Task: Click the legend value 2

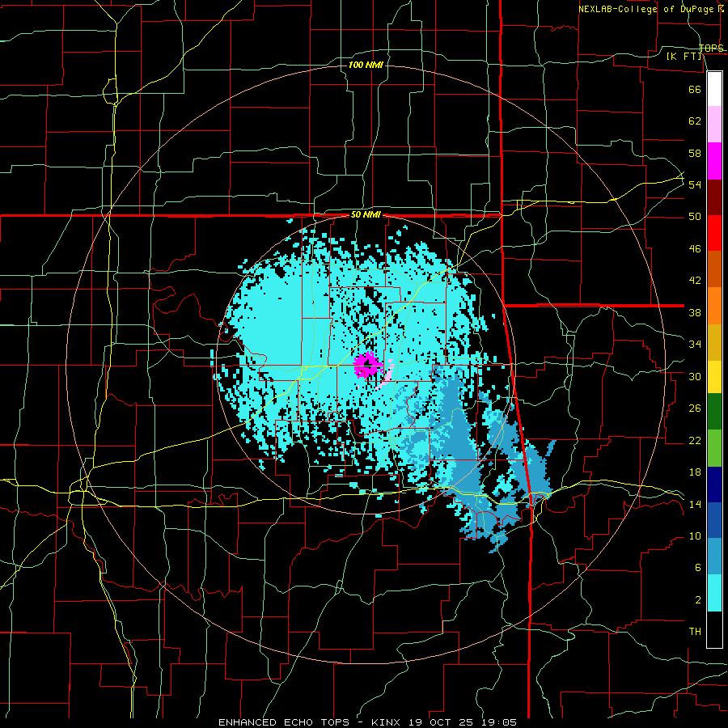Action: pyautogui.click(x=697, y=600)
